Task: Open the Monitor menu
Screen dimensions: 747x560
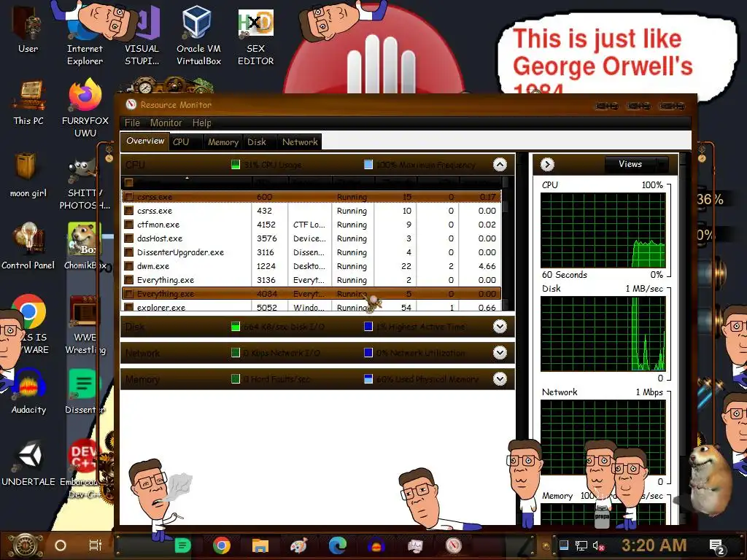Action: pos(166,122)
